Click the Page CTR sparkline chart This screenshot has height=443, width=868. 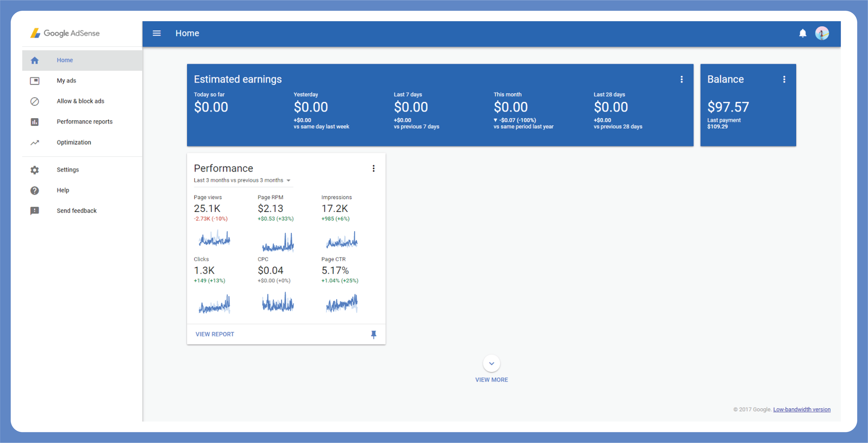(342, 303)
